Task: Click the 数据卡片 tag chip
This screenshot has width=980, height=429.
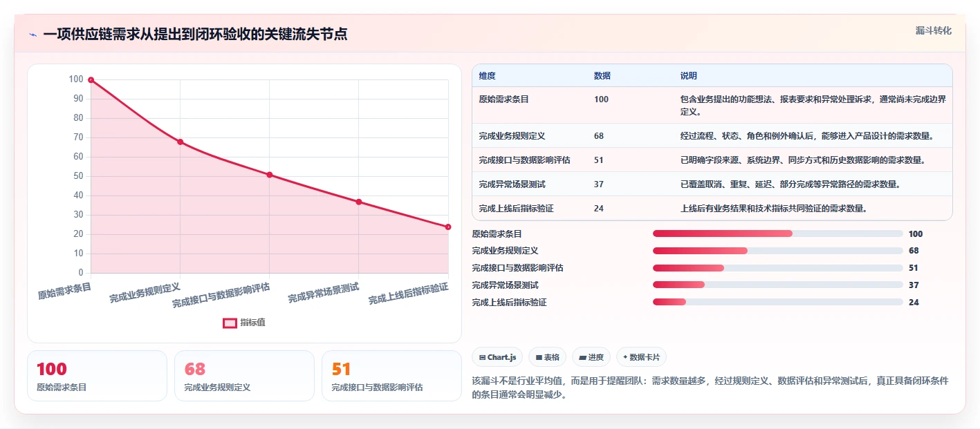Action: 641,357
